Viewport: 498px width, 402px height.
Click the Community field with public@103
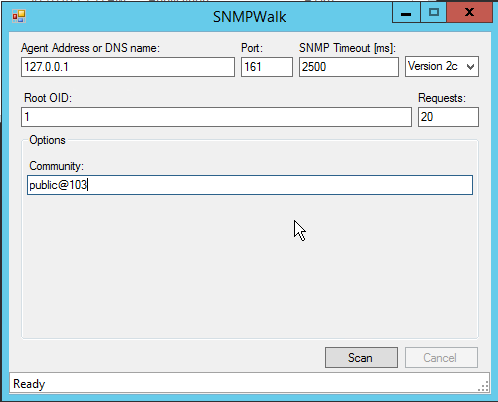click(250, 185)
